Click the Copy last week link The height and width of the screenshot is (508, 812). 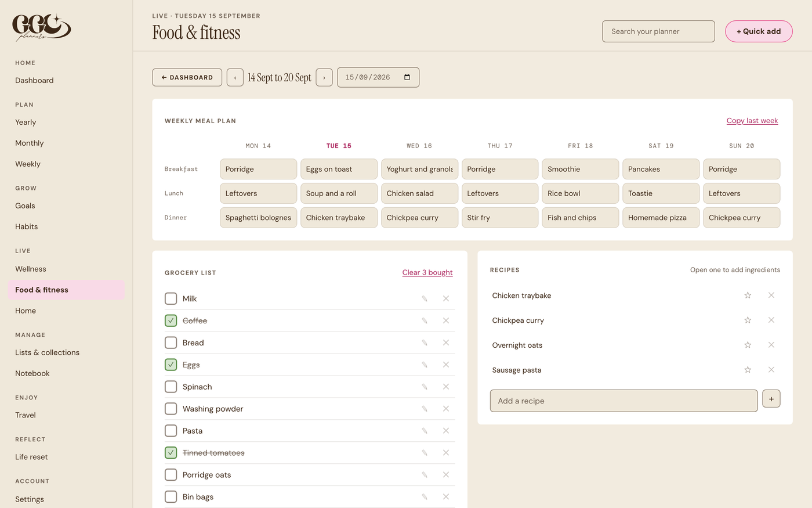(752, 121)
